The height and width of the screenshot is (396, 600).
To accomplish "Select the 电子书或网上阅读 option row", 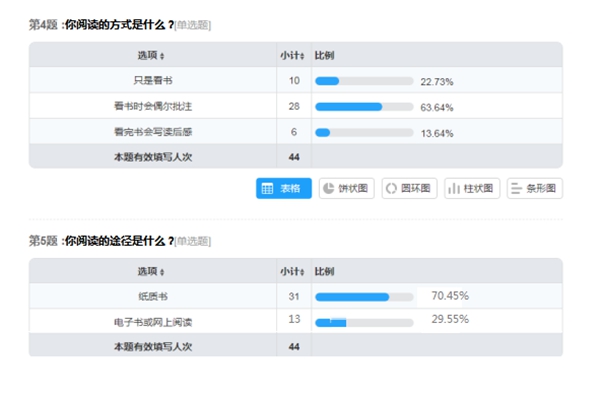I will click(x=296, y=321).
